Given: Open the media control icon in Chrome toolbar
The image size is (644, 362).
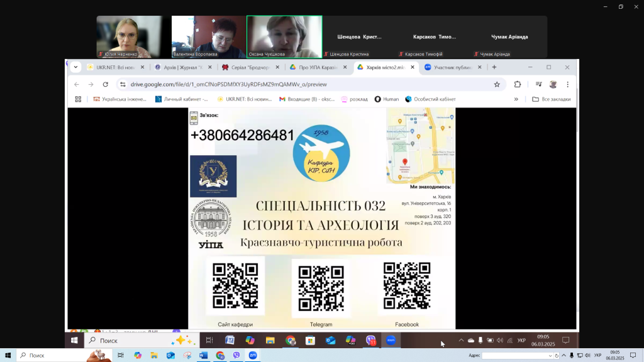Looking at the screenshot, I should pos(538,84).
